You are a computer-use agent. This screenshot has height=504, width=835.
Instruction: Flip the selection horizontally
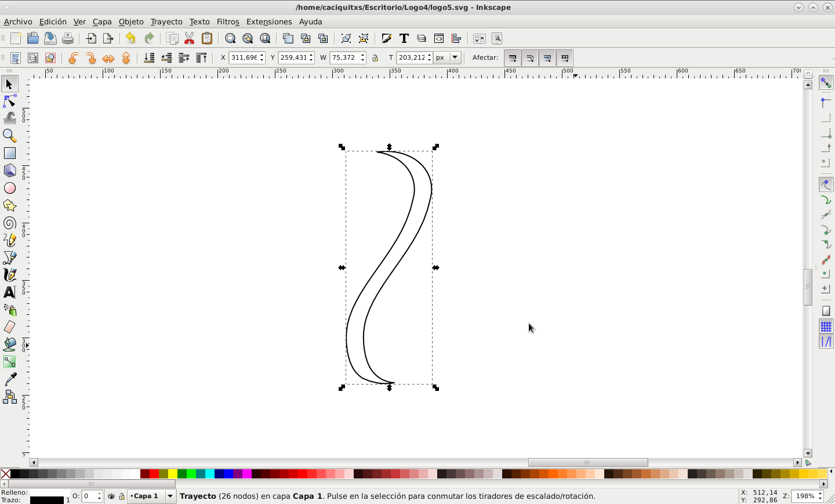click(108, 58)
